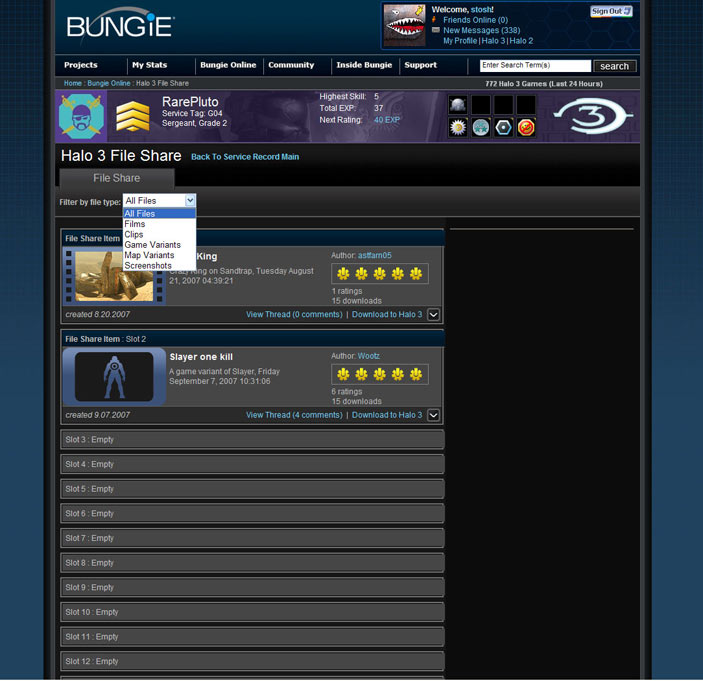Choose Films from the filter list
Screen dimensions: 703x681
[x=159, y=224]
